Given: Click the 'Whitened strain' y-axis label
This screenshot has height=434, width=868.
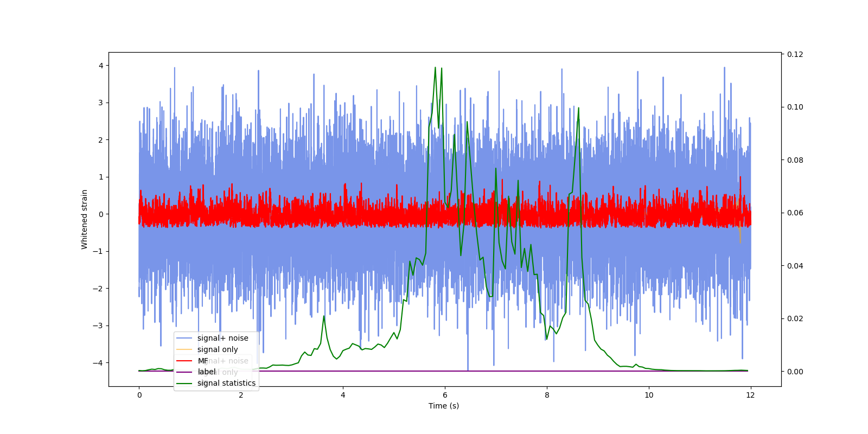Looking at the screenshot, I should (x=85, y=219).
